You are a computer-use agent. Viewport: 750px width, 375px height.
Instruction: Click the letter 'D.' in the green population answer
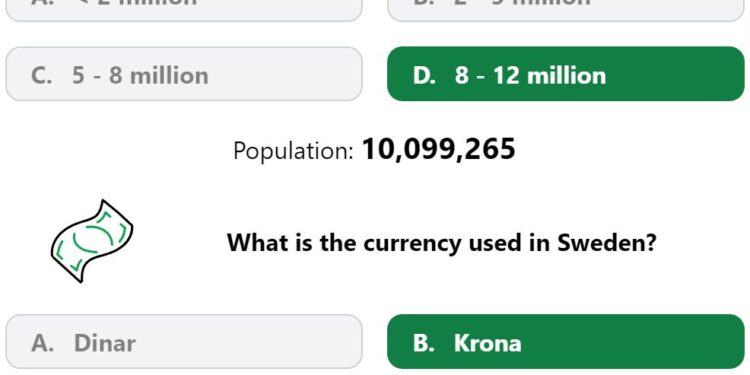click(x=424, y=76)
